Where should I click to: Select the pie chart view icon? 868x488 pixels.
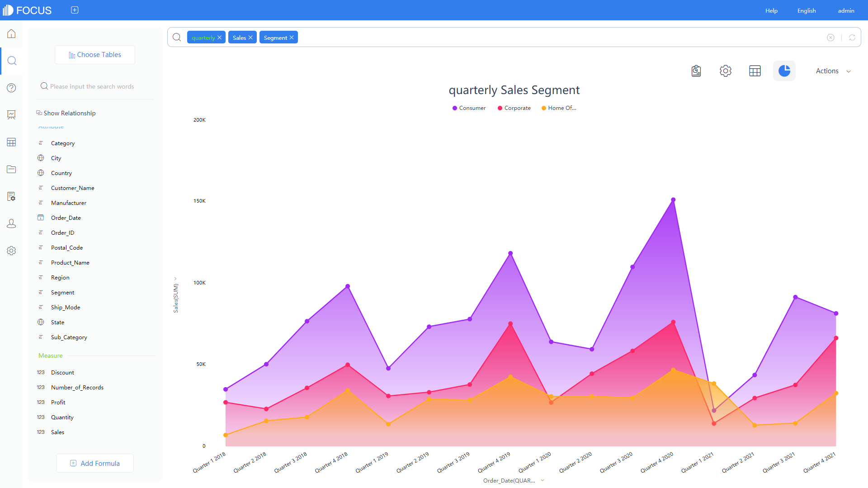(x=784, y=71)
